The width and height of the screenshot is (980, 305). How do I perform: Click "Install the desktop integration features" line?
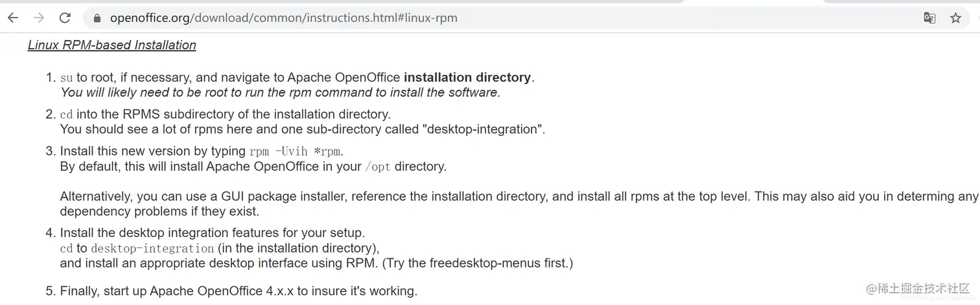point(213,232)
